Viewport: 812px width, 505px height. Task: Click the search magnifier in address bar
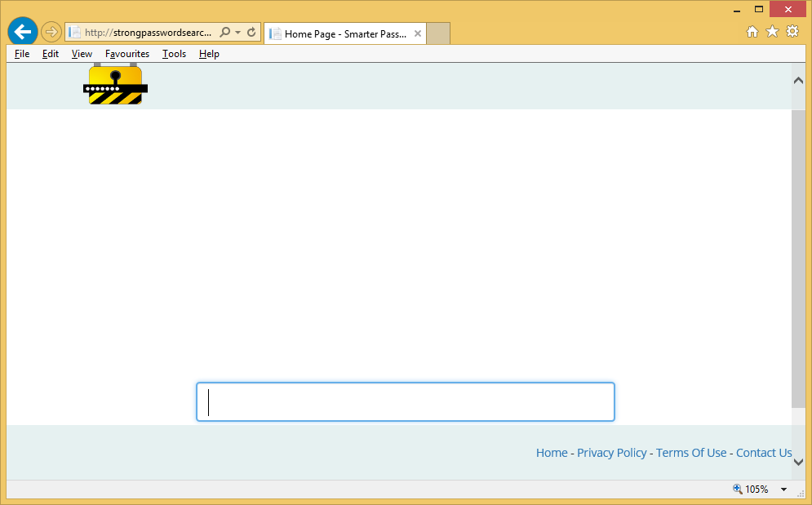(x=225, y=33)
